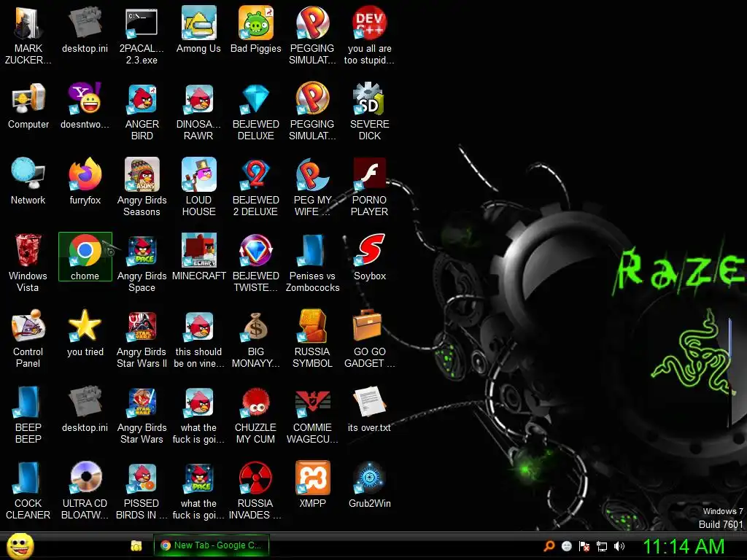Open Angry Birds Seasons
Viewport: 747px width, 560px height.
pos(142,187)
